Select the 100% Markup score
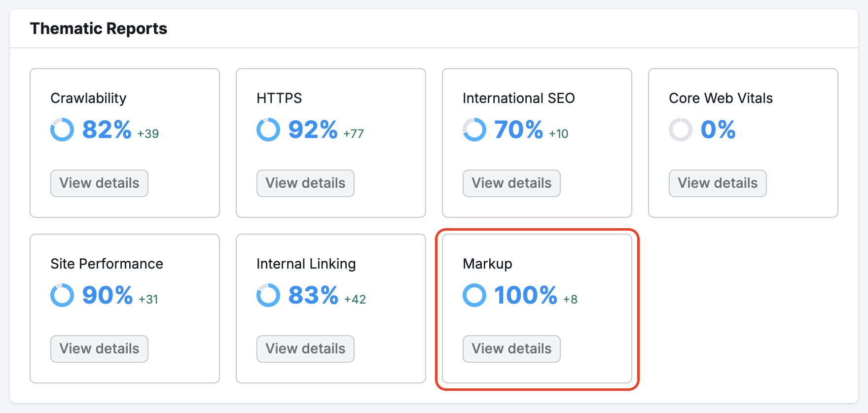Screen dimensions: 868x413 (525, 295)
